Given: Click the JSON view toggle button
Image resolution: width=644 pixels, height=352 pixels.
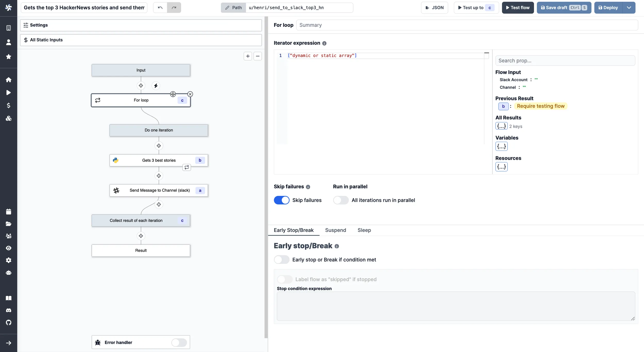Looking at the screenshot, I should point(434,7).
